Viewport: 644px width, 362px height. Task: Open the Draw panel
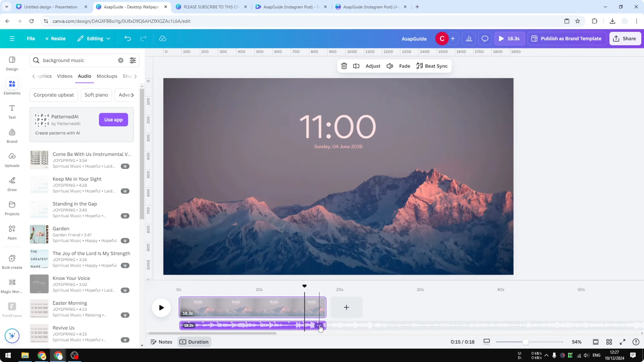(12, 184)
